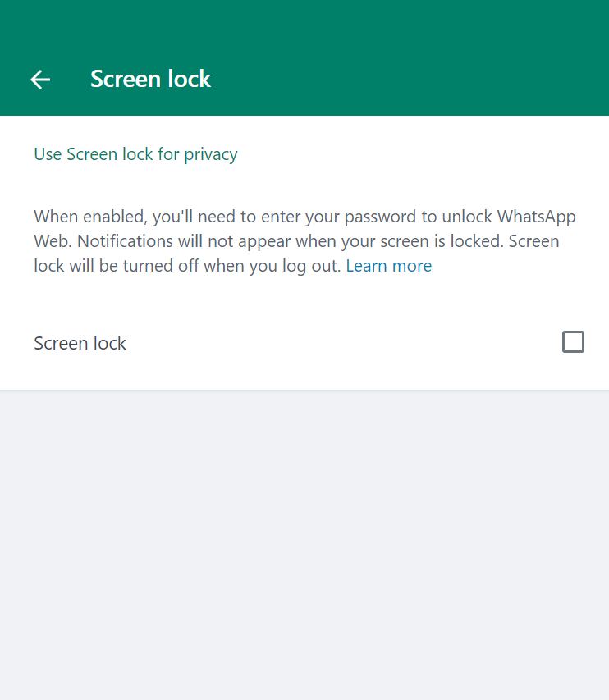
Task: Click the word "password" in the description
Action: pyautogui.click(x=380, y=217)
